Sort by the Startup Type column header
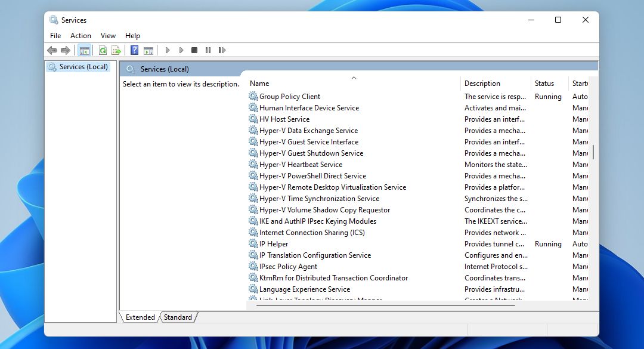Screen dimensions: 644x349 pos(579,83)
